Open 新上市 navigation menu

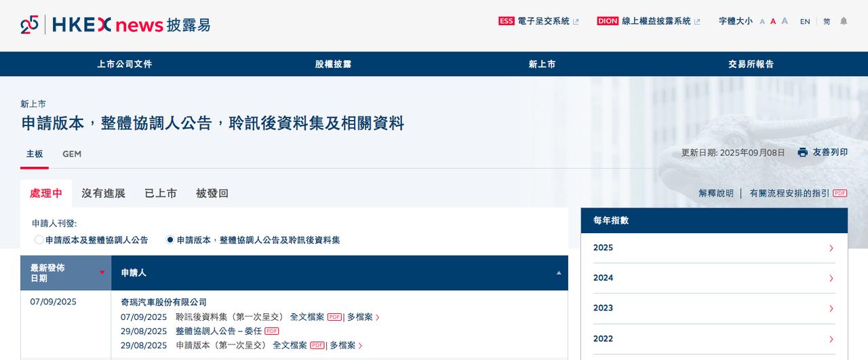542,64
